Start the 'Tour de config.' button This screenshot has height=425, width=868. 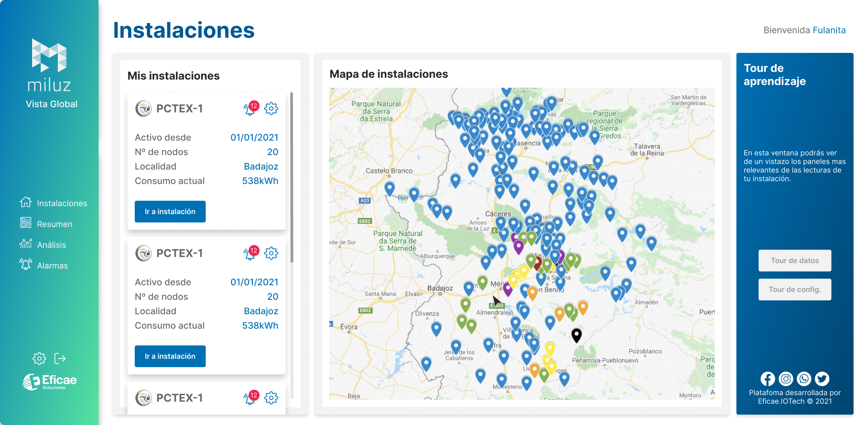click(x=795, y=289)
